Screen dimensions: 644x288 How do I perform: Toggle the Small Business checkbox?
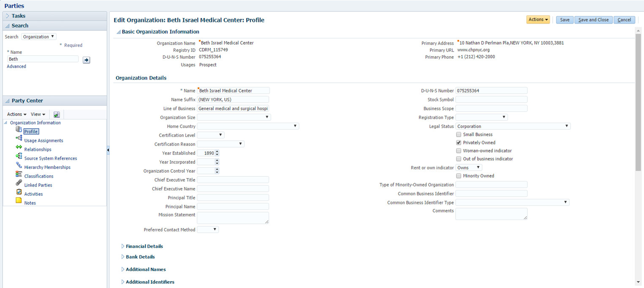tap(459, 134)
